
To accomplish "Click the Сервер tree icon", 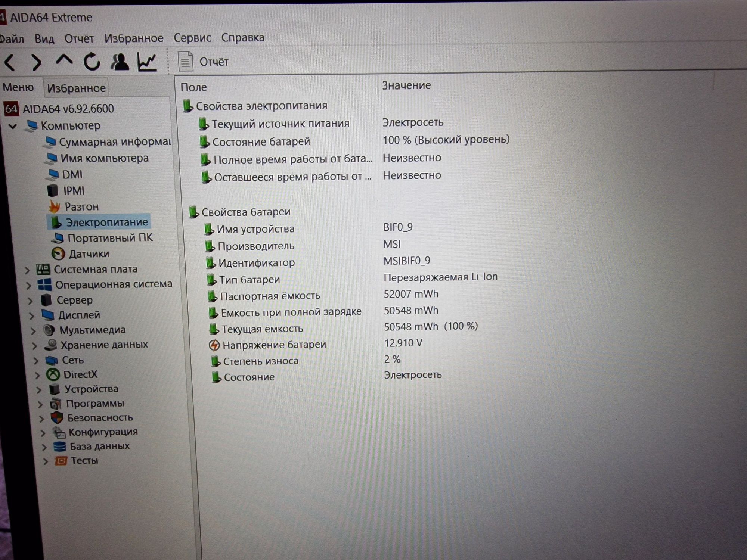I will coord(46,300).
